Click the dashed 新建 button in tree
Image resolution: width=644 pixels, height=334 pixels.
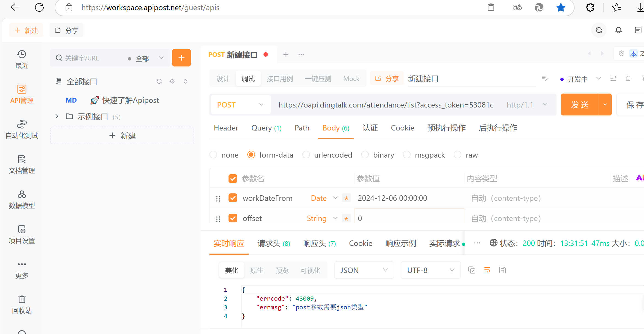coord(122,135)
